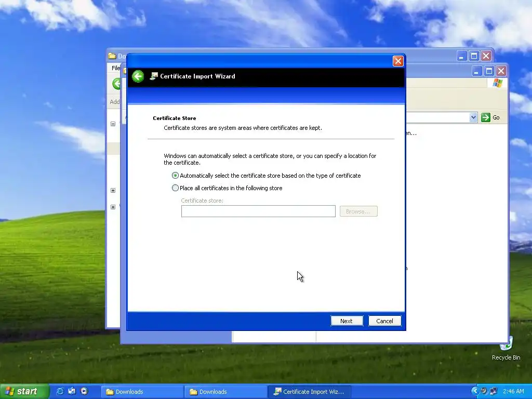Viewport: 532px width, 399px height.
Task: Click Certificate Import Wiz... taskbar button
Action: click(x=310, y=392)
